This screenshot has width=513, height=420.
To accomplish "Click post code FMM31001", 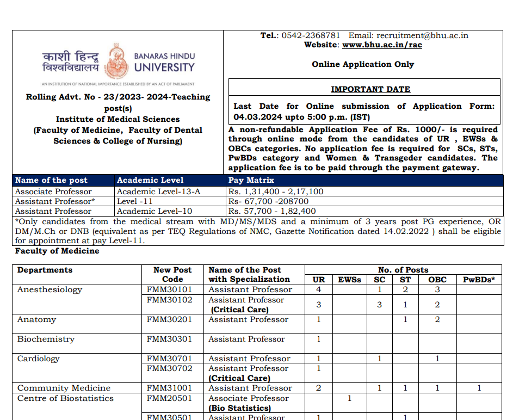I will (x=170, y=388).
